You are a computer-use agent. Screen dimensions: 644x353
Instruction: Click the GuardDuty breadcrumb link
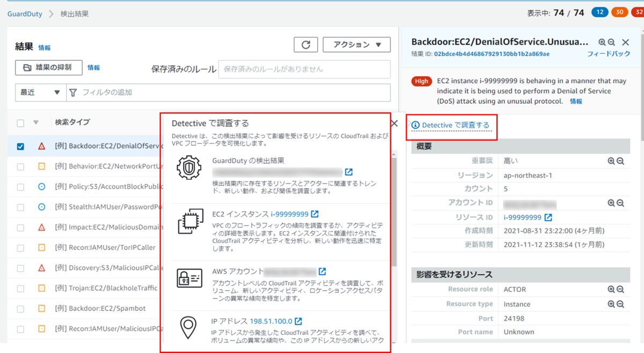click(x=25, y=14)
